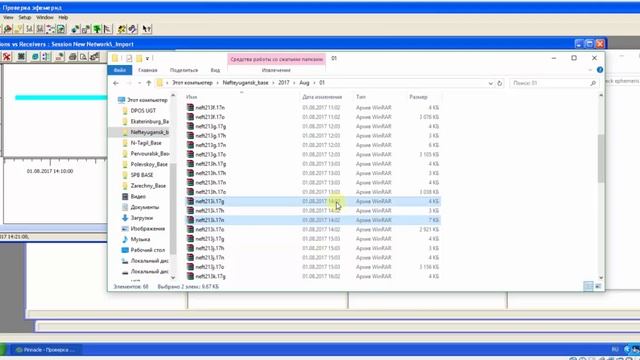Click the printer icon in session toolbar
This screenshot has width=640, height=360.
(72, 57)
